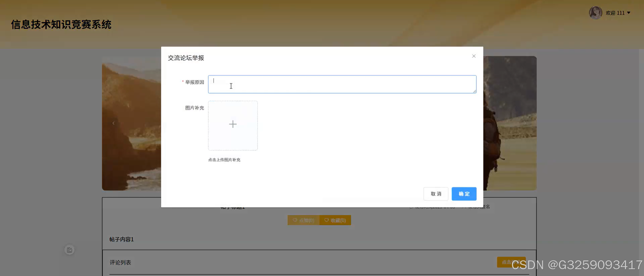Close the 交流论坛举报 dialog via the X icon

tap(474, 56)
